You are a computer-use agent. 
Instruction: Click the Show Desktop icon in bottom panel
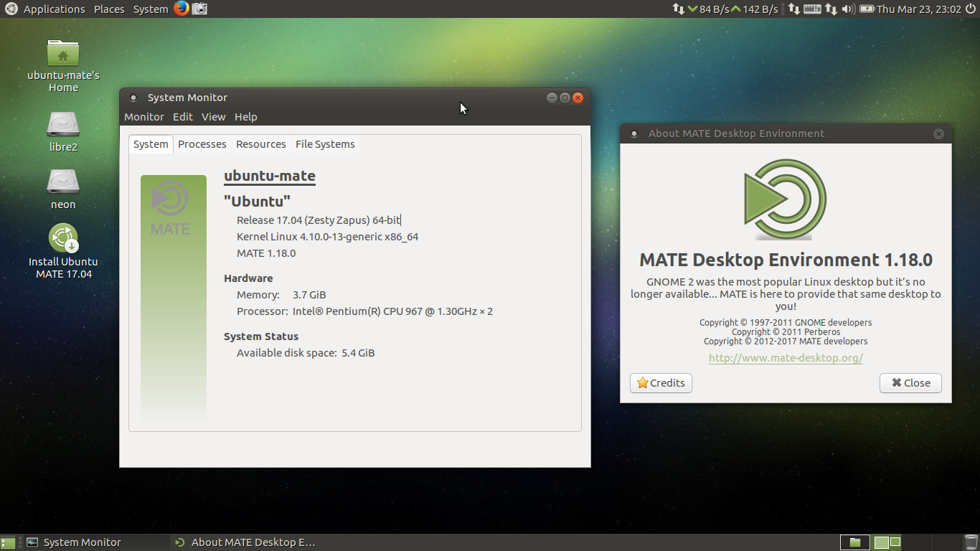[8, 542]
